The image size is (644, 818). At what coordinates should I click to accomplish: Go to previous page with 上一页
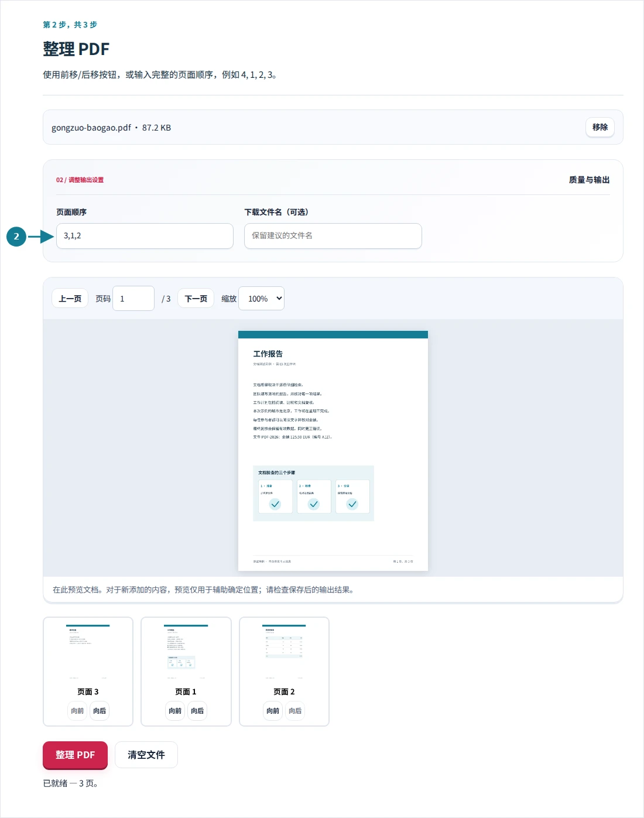(x=70, y=299)
